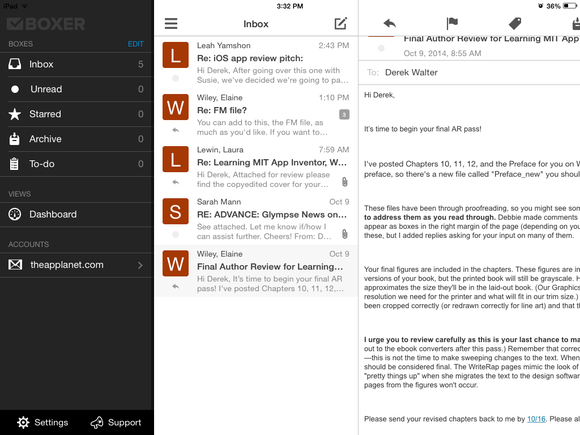Image resolution: width=580 pixels, height=435 pixels.
Task: Select theapplanet.com account
Action: pyautogui.click(x=77, y=265)
